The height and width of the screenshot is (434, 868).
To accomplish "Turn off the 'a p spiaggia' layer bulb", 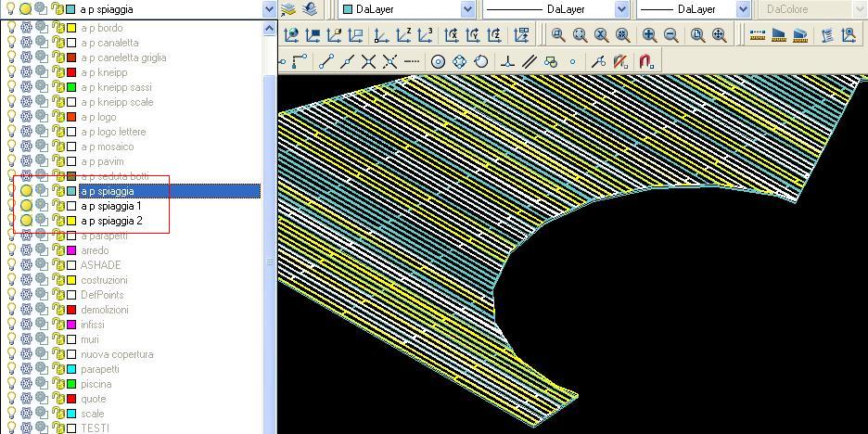I will 11,191.
